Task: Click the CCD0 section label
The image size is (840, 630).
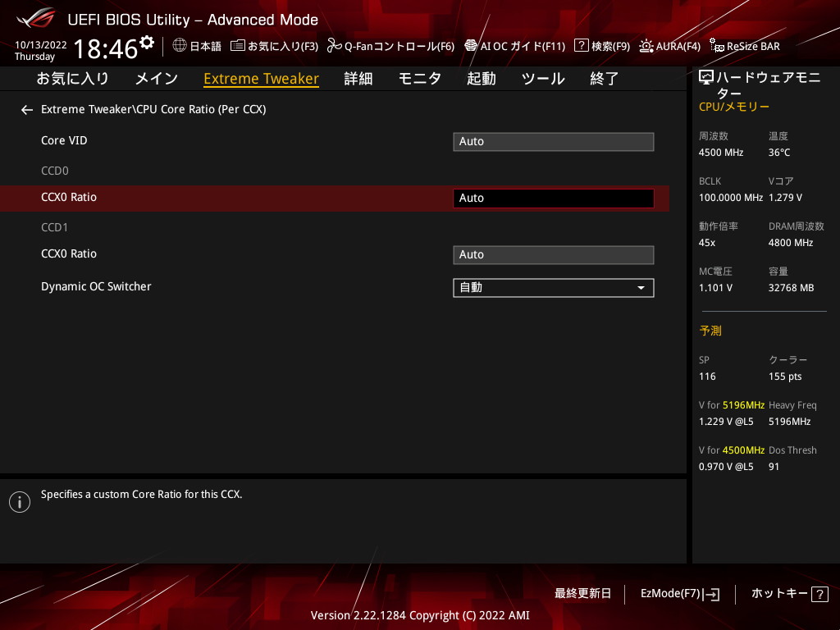Action: [55, 171]
